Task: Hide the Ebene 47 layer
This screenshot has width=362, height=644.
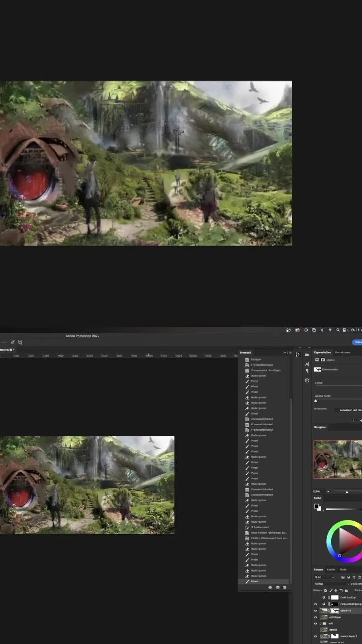Action: [x=315, y=611]
